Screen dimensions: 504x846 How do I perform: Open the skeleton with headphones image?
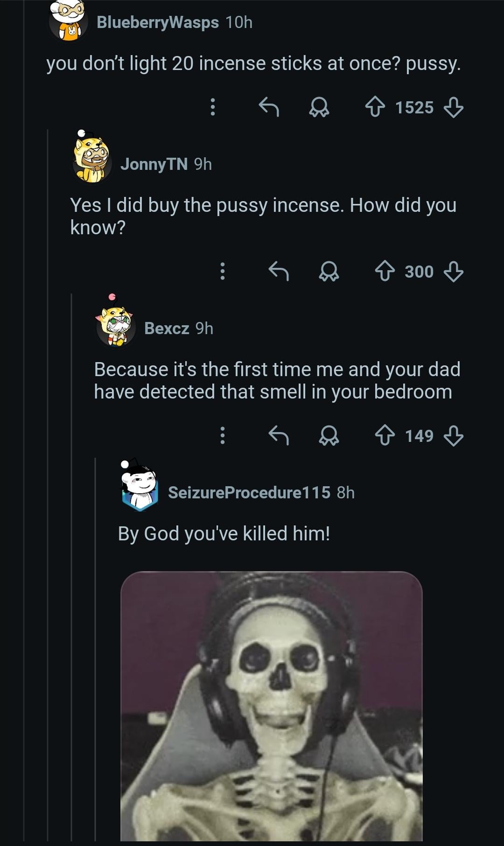pos(271,705)
